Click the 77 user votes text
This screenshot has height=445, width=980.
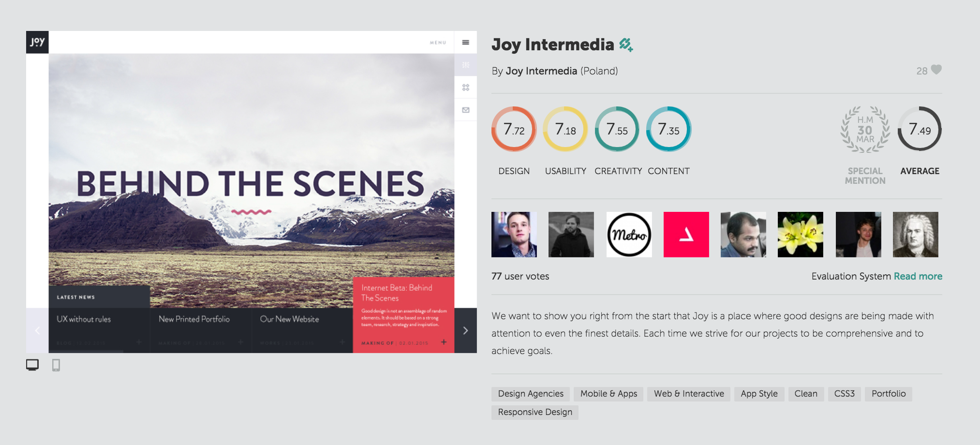click(520, 276)
